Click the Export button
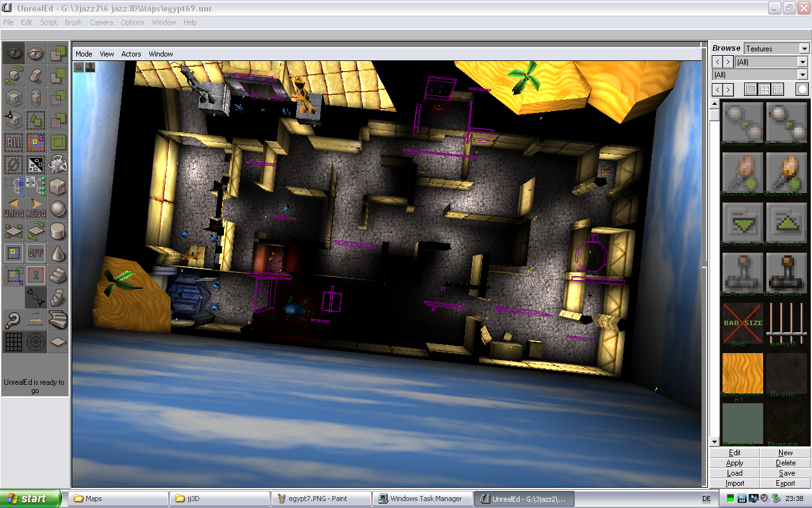This screenshot has width=812, height=508. point(785,483)
